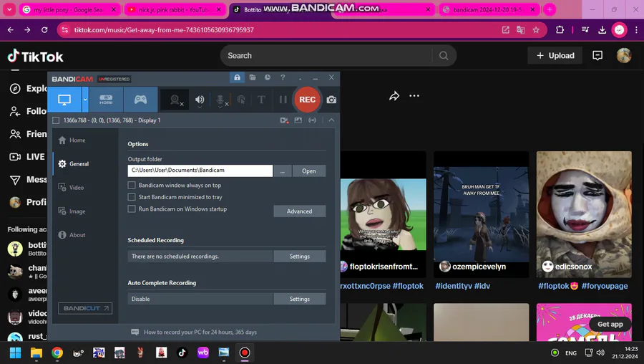
Task: Click the broadcast signal icon in display bar
Action: tap(312, 120)
